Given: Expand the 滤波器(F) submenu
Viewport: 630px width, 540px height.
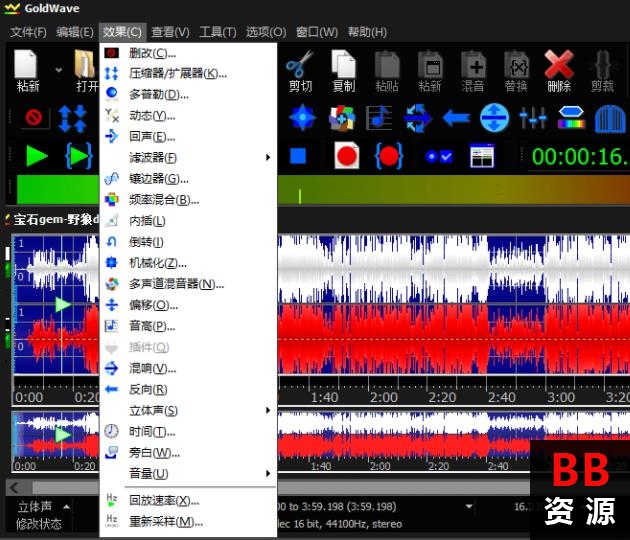Looking at the screenshot, I should pos(188,158).
